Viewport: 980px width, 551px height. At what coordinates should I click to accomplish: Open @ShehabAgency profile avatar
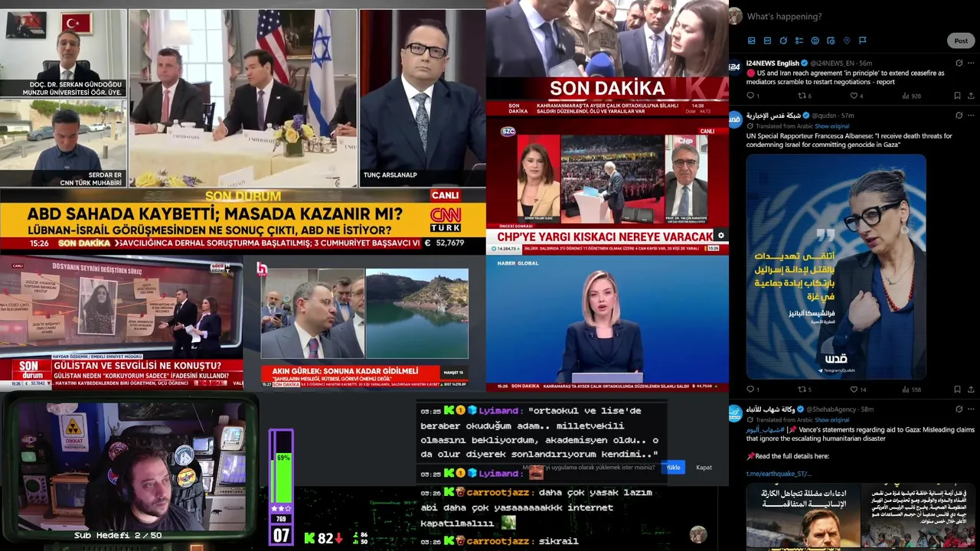[735, 412]
